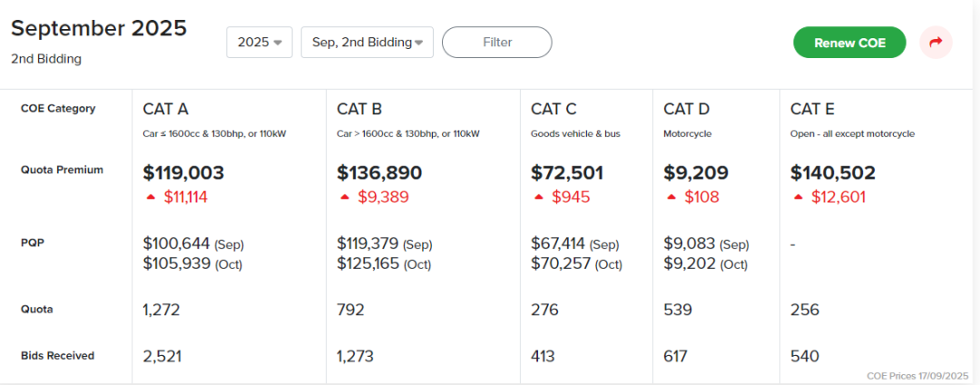980x385 pixels.
Task: Click the CAT C price increase arrow
Action: (x=538, y=196)
